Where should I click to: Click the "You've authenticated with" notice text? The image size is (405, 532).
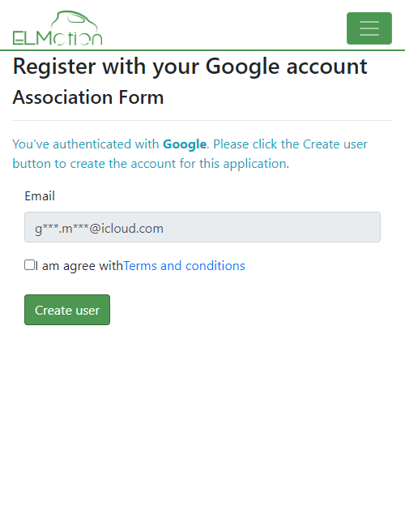click(86, 144)
